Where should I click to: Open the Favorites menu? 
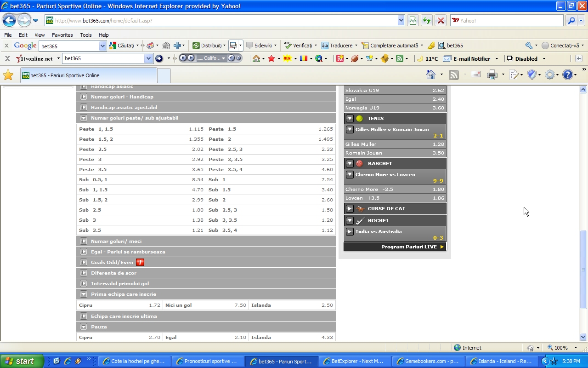pos(62,34)
